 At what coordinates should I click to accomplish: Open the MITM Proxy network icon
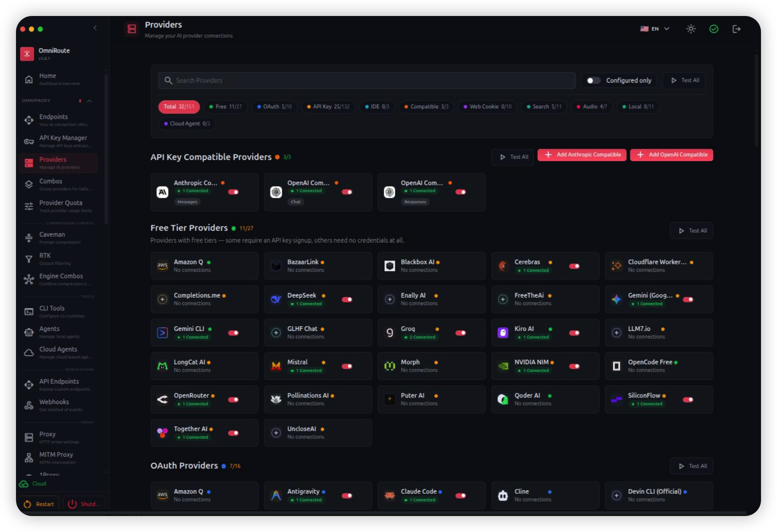(x=29, y=458)
